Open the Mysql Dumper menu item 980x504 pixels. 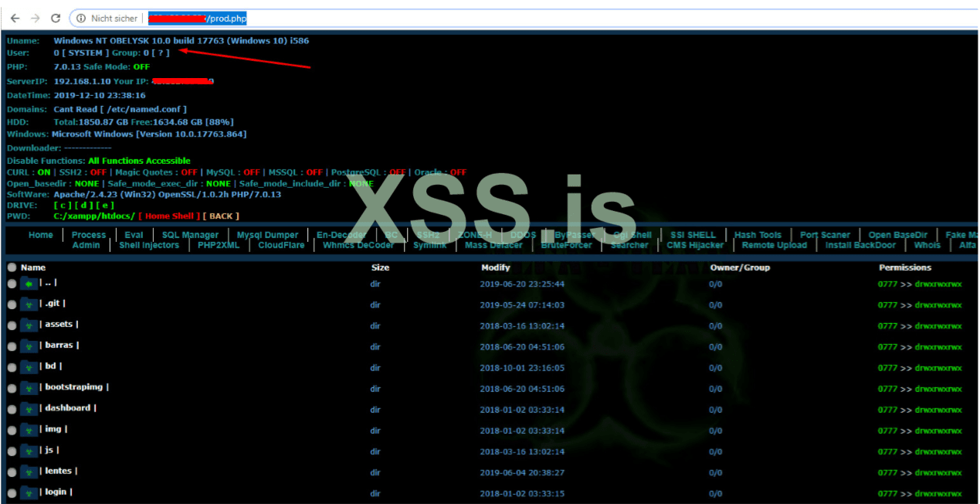coord(268,235)
